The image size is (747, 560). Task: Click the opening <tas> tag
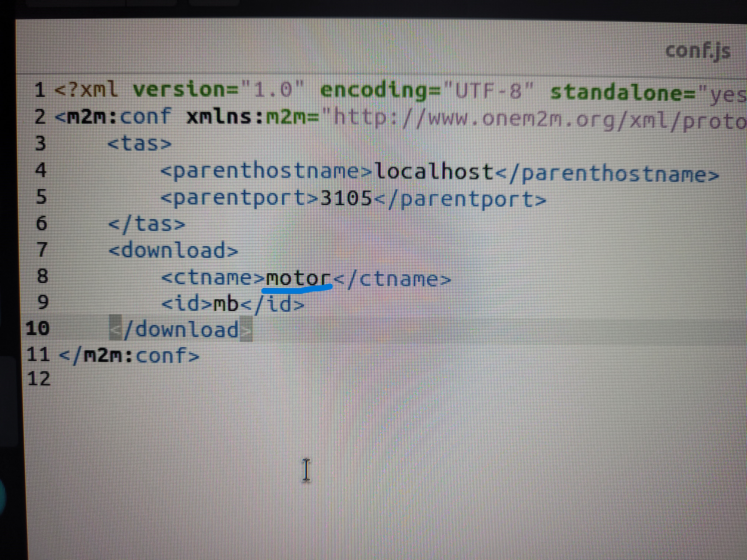(x=140, y=144)
